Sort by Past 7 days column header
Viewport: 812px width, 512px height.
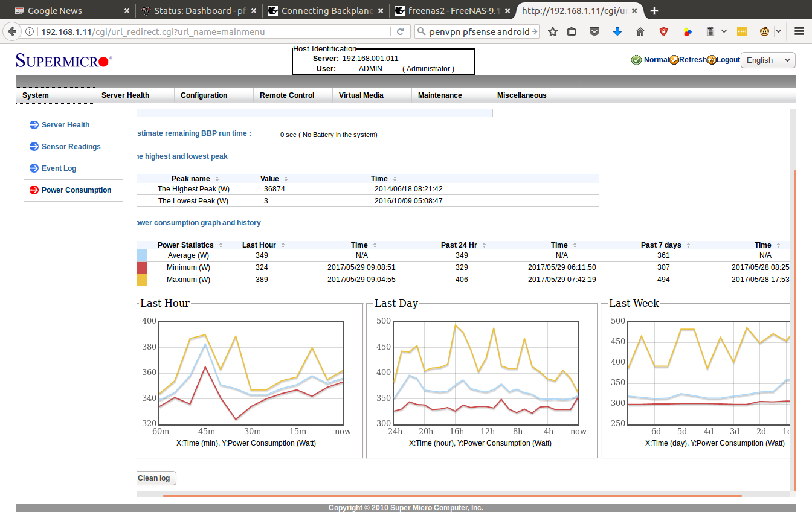[x=665, y=245]
